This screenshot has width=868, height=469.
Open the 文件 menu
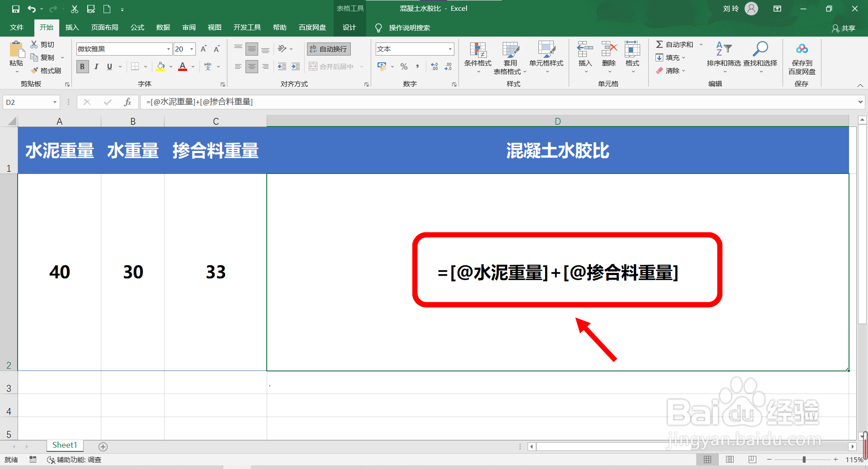tap(16, 27)
